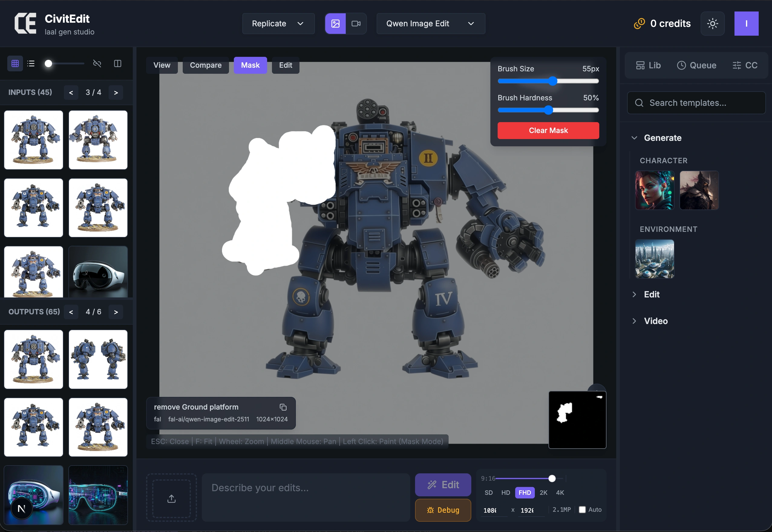Switch to list view of thumbnails
This screenshot has width=772, height=532.
pyautogui.click(x=31, y=63)
